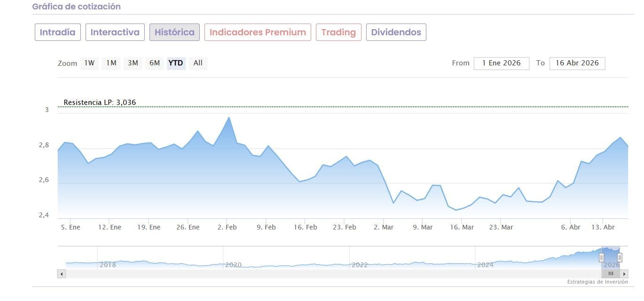This screenshot has width=644, height=301.
Task: Click the scrollbar thumb grip below navigator
Action: pyautogui.click(x=611, y=274)
